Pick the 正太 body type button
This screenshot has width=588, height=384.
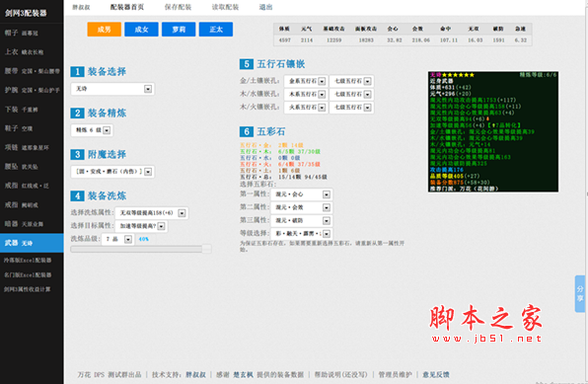click(216, 30)
